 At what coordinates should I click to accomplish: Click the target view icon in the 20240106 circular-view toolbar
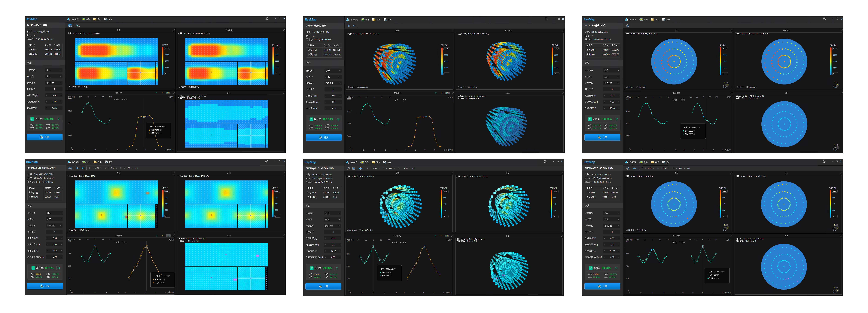coord(627,26)
